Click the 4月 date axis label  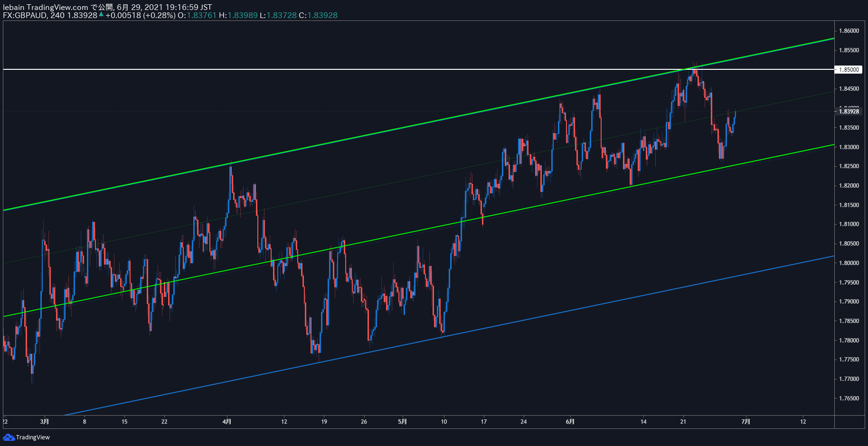pos(227,421)
